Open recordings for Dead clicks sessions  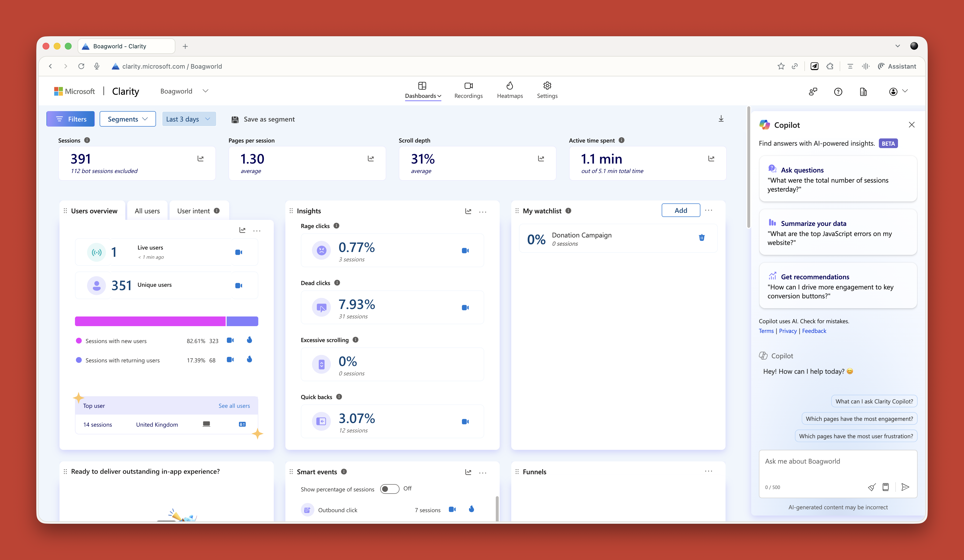click(465, 307)
